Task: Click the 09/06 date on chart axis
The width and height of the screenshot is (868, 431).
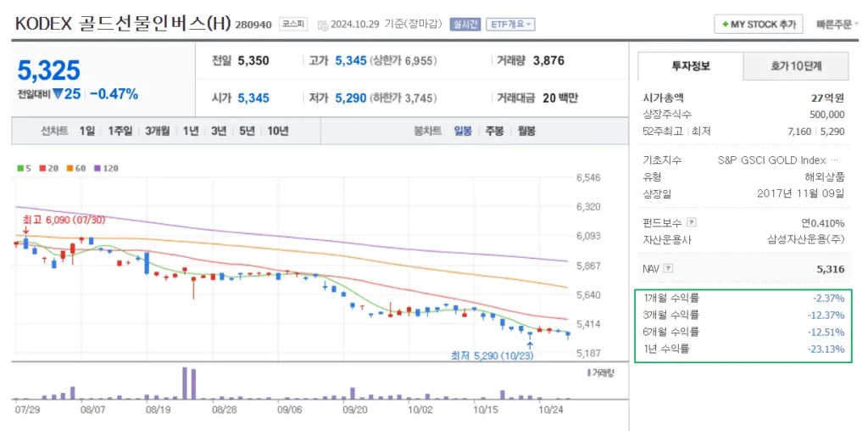Action: (x=288, y=411)
